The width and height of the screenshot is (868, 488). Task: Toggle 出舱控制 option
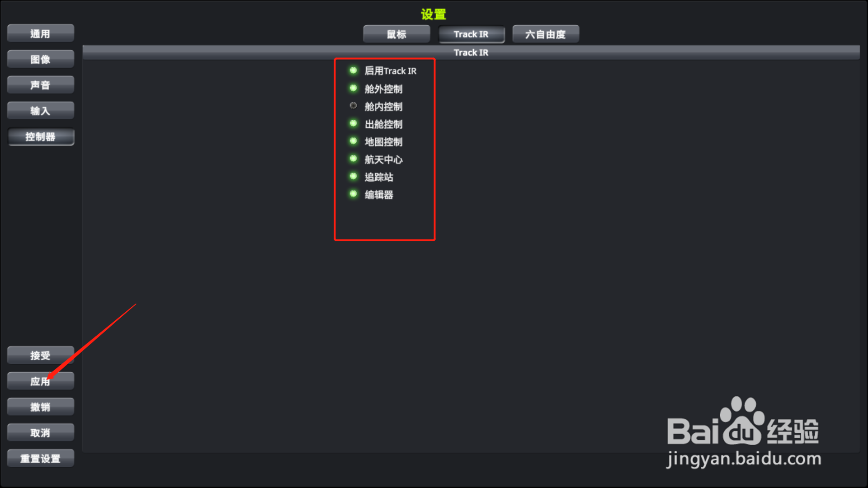click(x=353, y=123)
